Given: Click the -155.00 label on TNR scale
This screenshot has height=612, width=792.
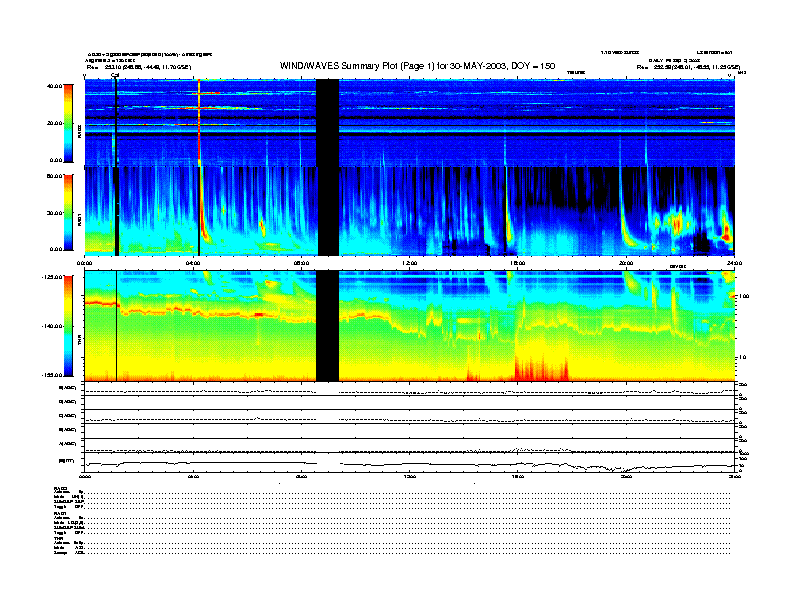Looking at the screenshot, I should pos(52,375).
